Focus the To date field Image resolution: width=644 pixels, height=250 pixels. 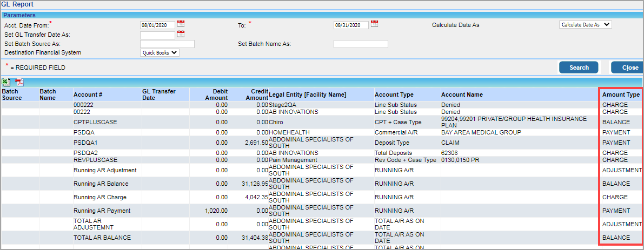[351, 25]
